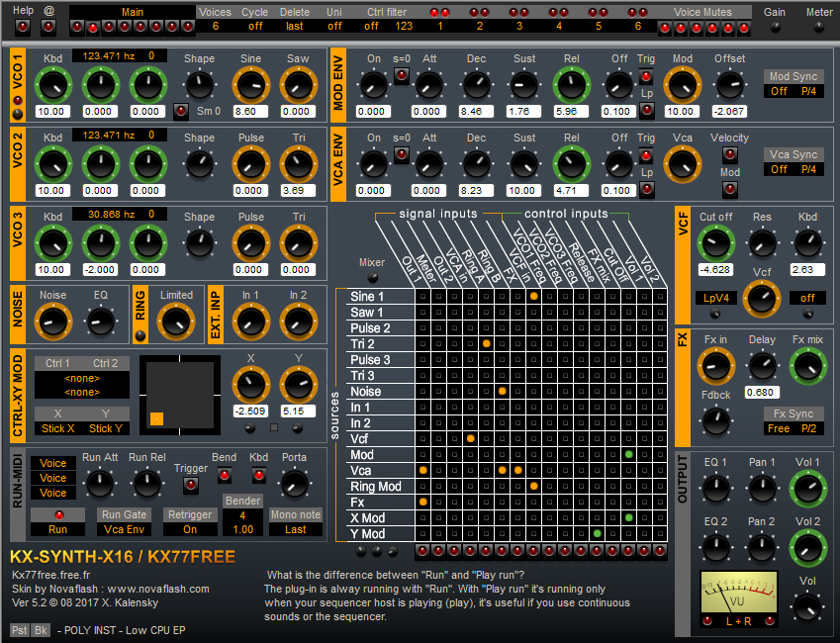The width and height of the screenshot is (840, 643).
Task: Click the Bk button
Action: 42,630
